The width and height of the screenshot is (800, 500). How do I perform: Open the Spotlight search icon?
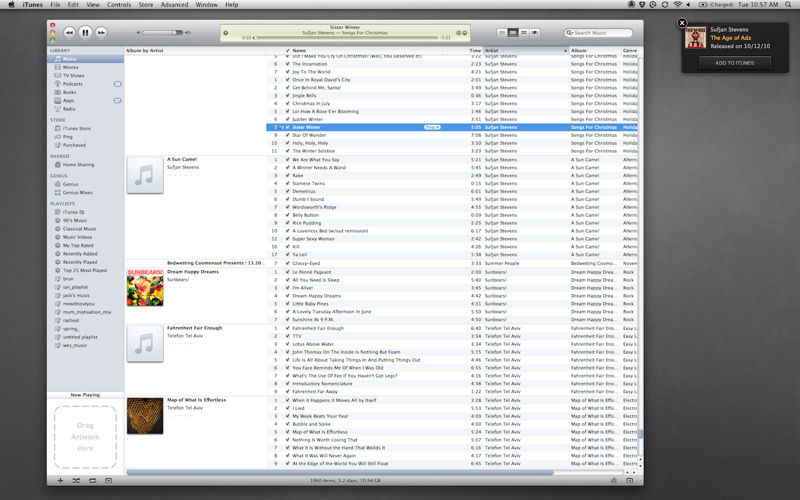[788, 5]
